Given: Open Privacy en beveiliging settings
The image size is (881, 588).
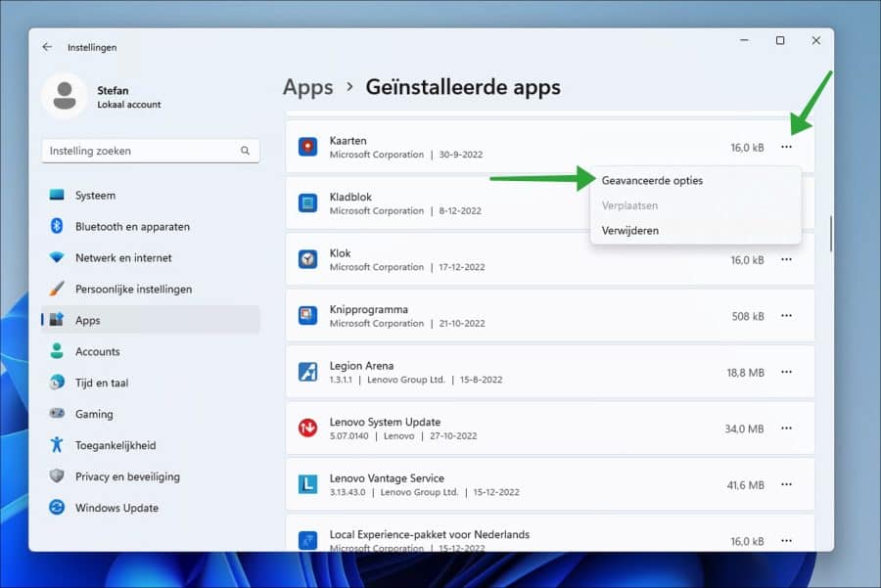Looking at the screenshot, I should click(x=151, y=476).
